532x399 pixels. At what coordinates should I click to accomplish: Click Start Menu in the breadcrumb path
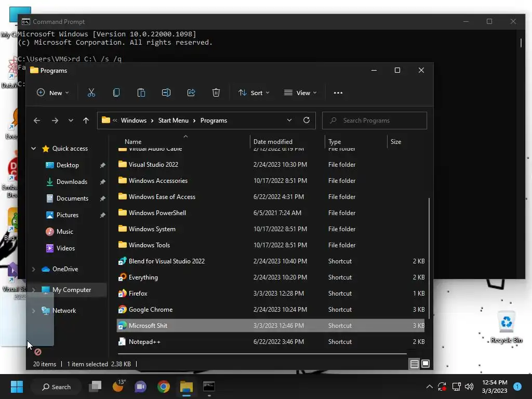coord(174,121)
